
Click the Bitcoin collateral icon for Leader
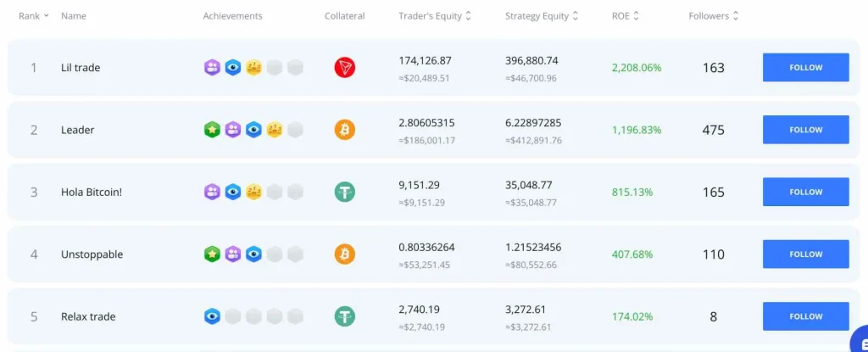point(344,130)
